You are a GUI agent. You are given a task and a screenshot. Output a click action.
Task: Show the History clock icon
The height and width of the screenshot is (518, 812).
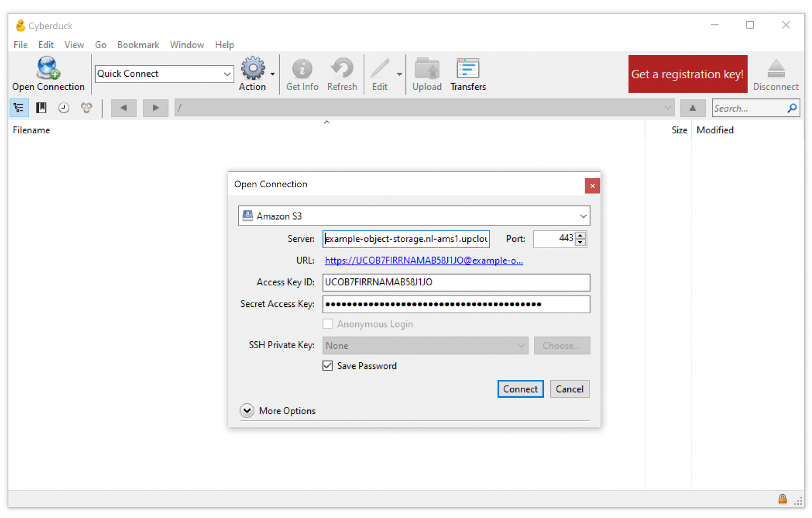63,108
